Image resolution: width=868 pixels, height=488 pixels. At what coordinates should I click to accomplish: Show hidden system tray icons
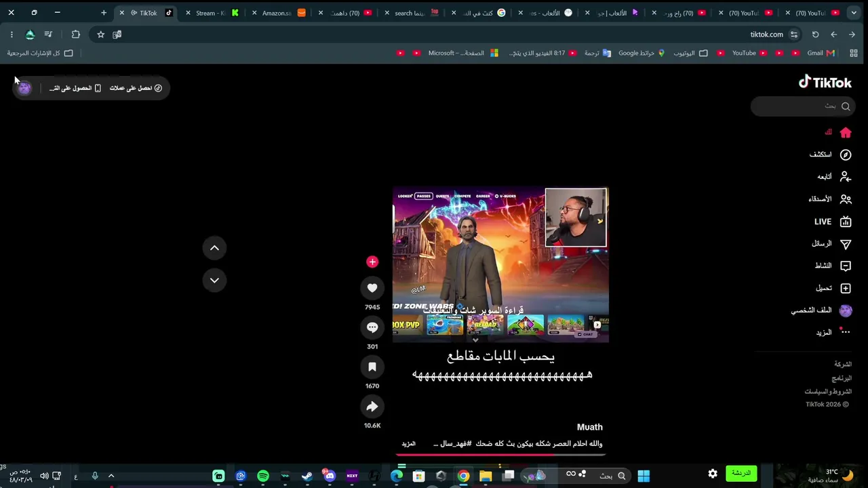coord(111,476)
